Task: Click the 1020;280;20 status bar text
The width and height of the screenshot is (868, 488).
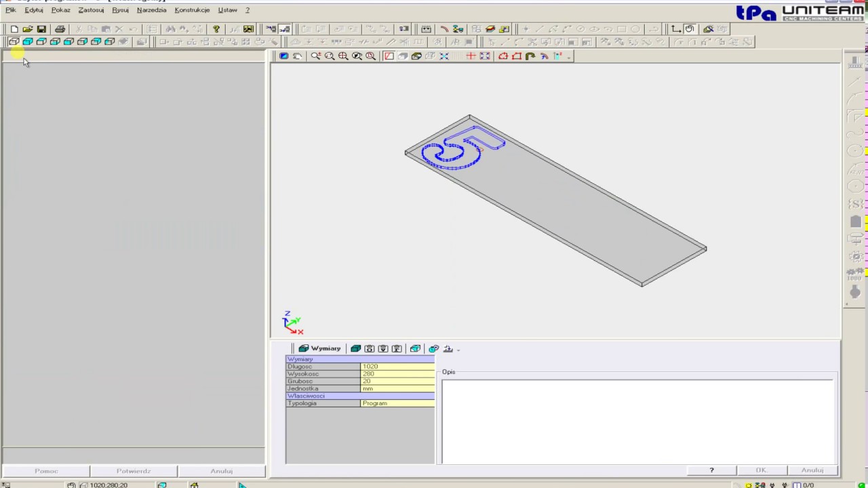Action: pyautogui.click(x=108, y=485)
